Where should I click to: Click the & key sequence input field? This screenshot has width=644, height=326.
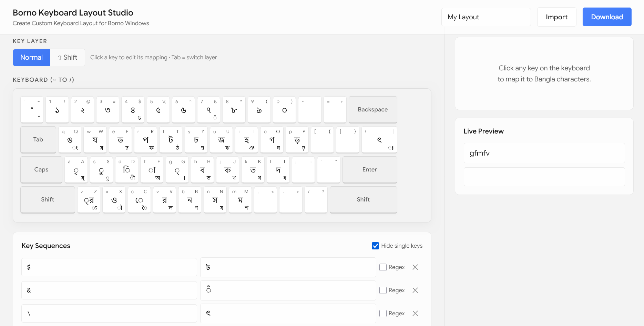pyautogui.click(x=109, y=290)
